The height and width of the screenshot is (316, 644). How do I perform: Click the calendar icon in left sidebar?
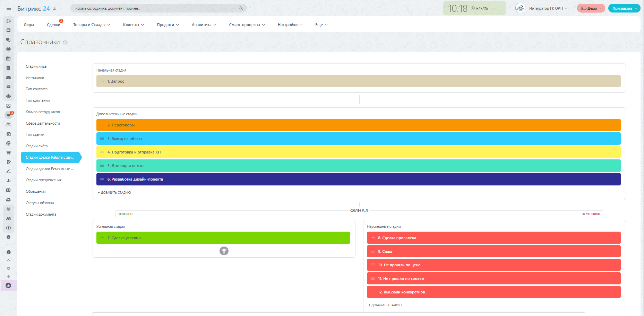(8, 58)
